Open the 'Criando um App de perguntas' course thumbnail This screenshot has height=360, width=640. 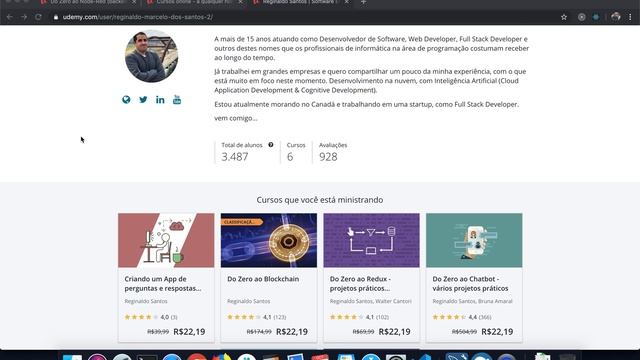(x=166, y=240)
